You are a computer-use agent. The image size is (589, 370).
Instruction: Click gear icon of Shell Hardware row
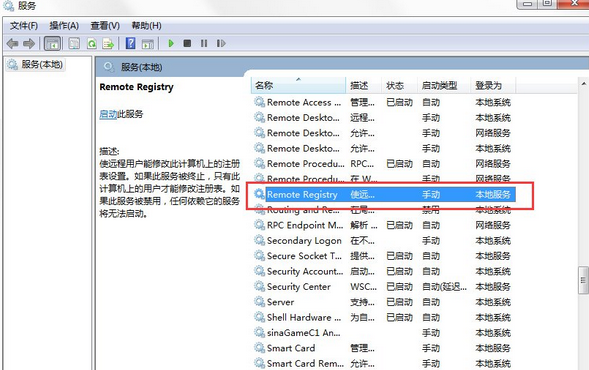(x=259, y=317)
